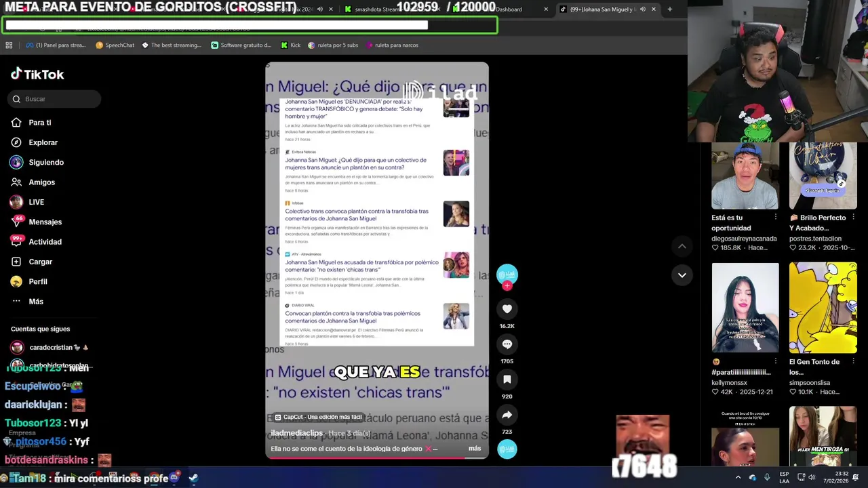Viewport: 868px width, 488px height.
Task: Open kellymonssx video thumbnail
Action: pos(745,308)
